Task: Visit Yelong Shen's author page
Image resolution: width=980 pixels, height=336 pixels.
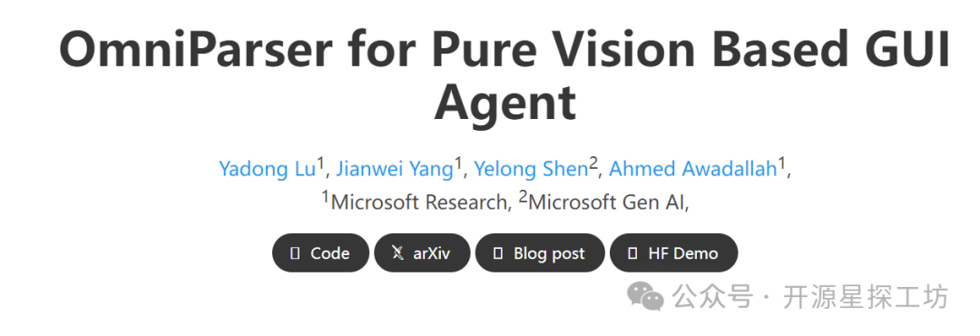Action: tap(531, 169)
